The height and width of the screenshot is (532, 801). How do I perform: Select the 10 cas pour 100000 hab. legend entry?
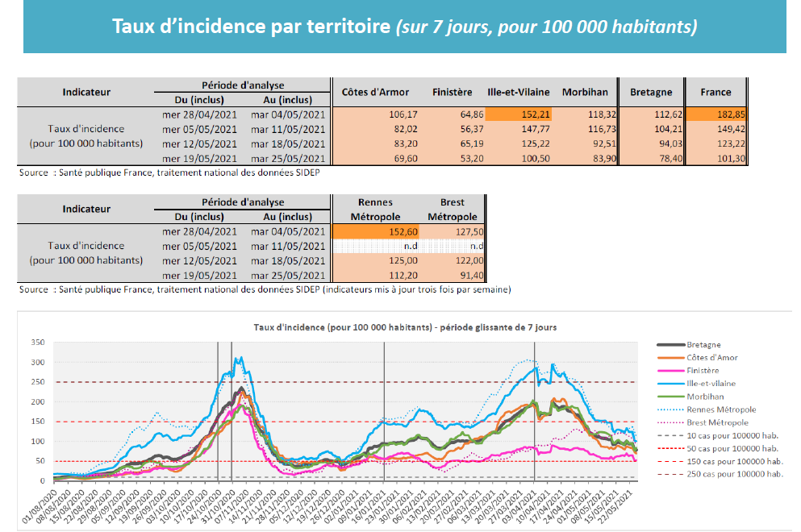[x=732, y=435]
